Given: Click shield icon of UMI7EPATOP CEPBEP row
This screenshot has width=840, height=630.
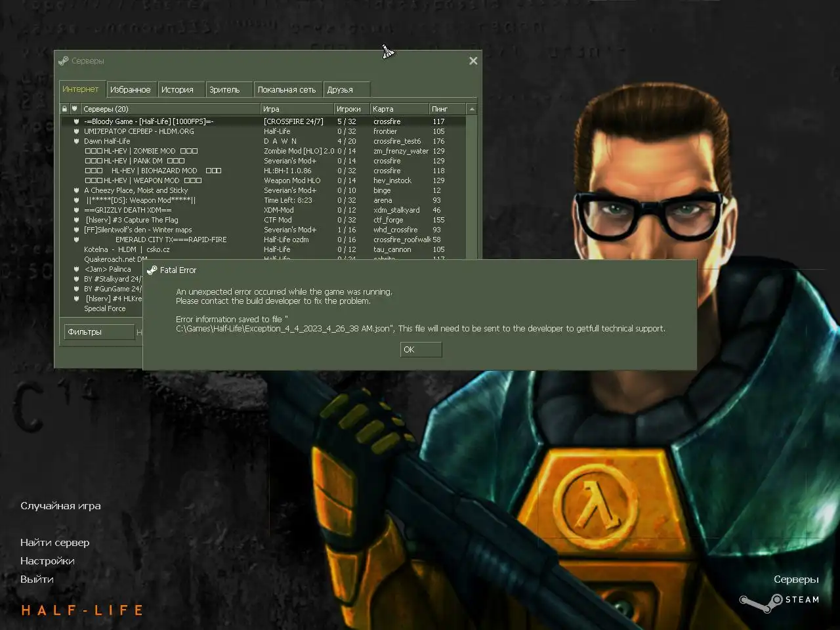Looking at the screenshot, I should pos(76,131).
